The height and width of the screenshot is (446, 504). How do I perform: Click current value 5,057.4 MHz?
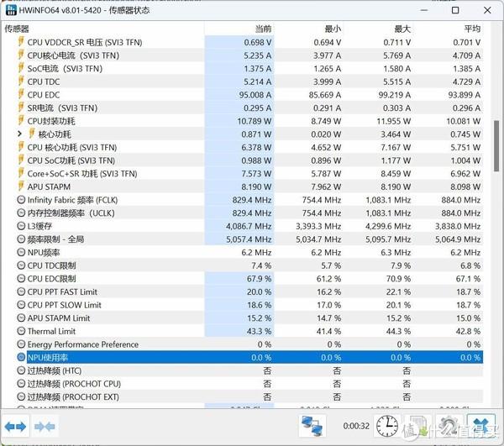pos(249,239)
